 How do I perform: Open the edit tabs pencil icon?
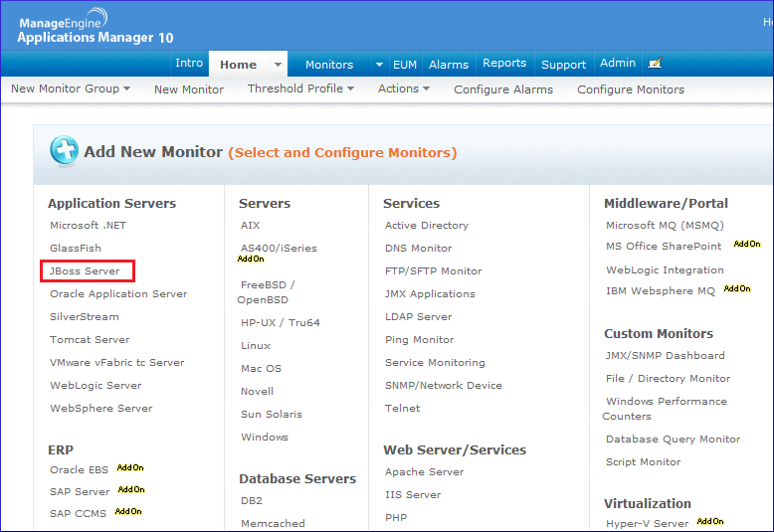click(x=655, y=64)
